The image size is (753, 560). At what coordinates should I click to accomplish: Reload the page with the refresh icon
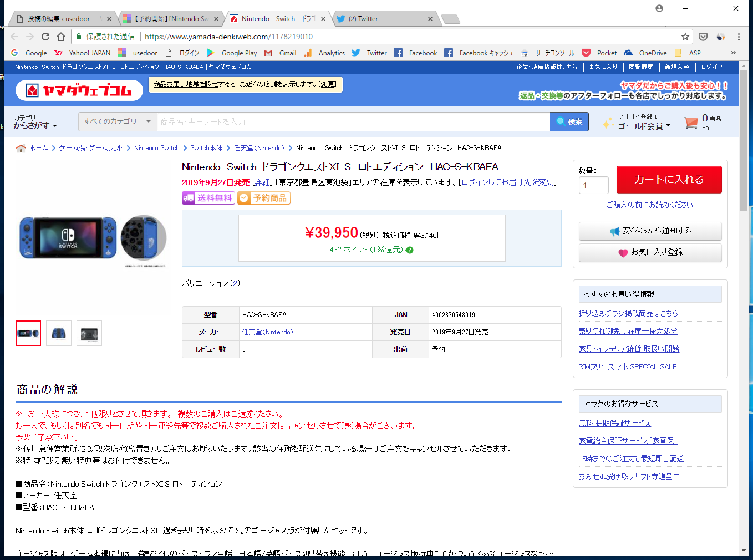pos(45,37)
